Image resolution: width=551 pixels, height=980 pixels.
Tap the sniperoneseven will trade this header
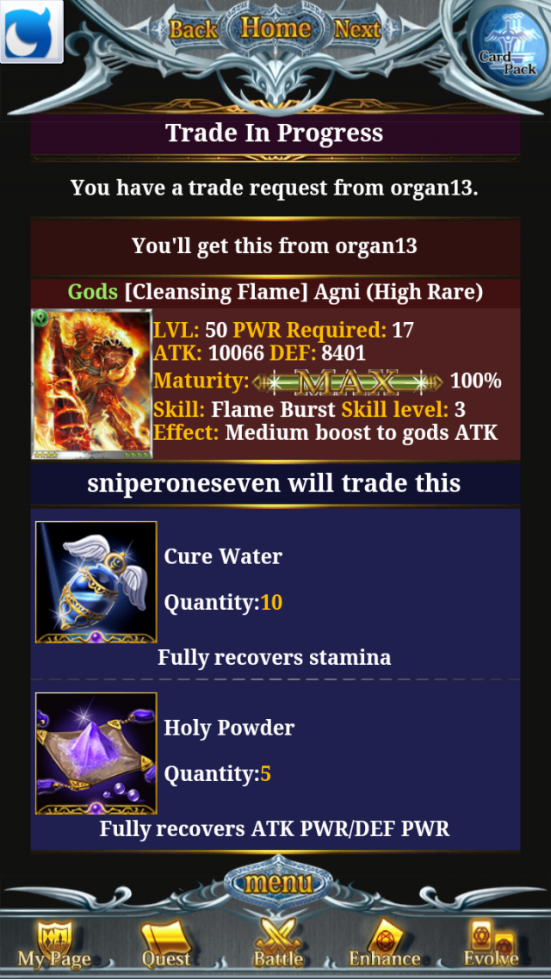pos(275,483)
